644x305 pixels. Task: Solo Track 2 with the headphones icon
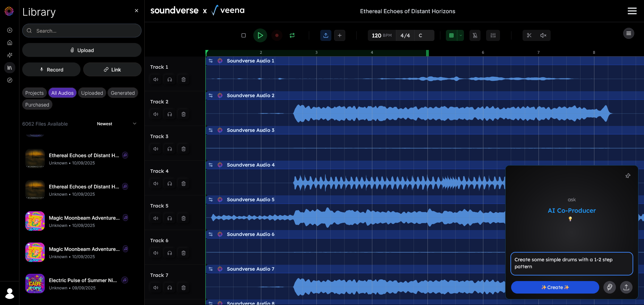click(x=170, y=114)
